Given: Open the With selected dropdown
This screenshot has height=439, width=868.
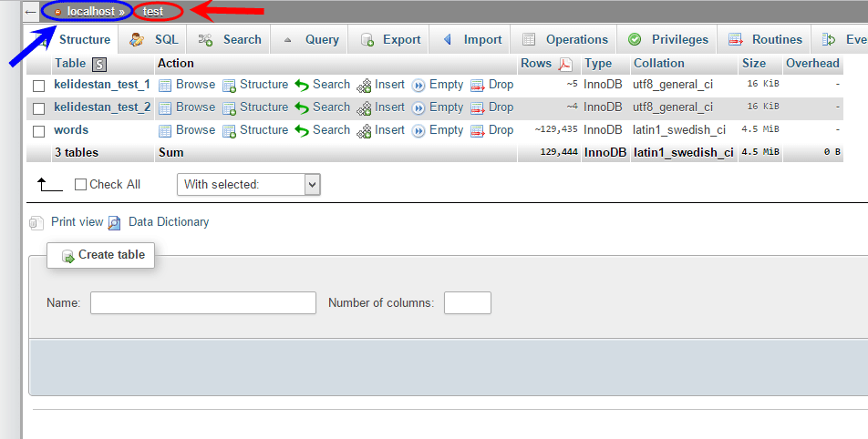Looking at the screenshot, I should tap(249, 185).
